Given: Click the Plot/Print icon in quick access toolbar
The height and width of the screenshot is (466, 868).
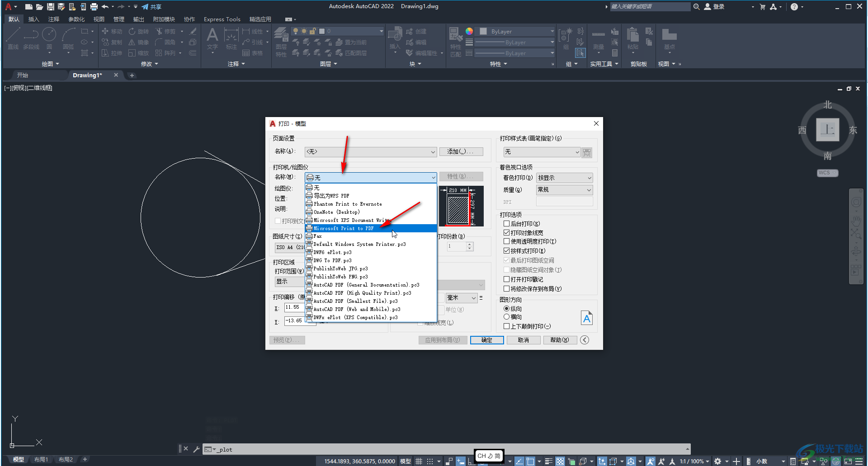Looking at the screenshot, I should point(94,7).
